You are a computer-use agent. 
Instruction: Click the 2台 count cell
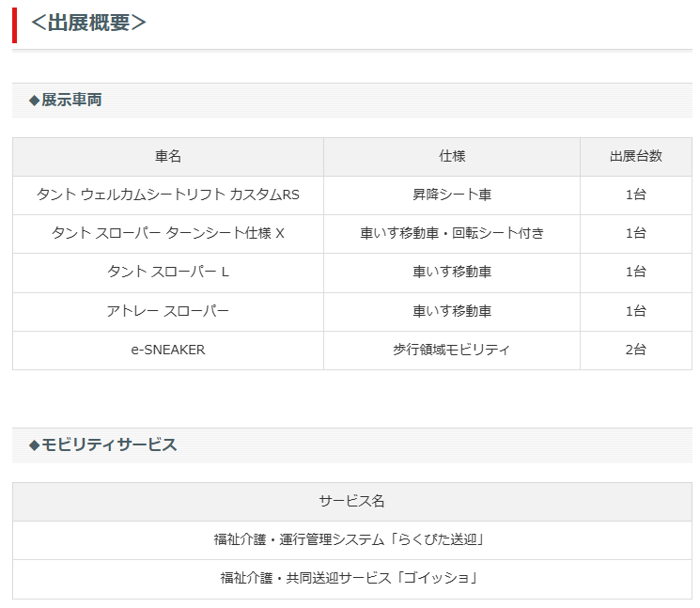pyautogui.click(x=635, y=349)
